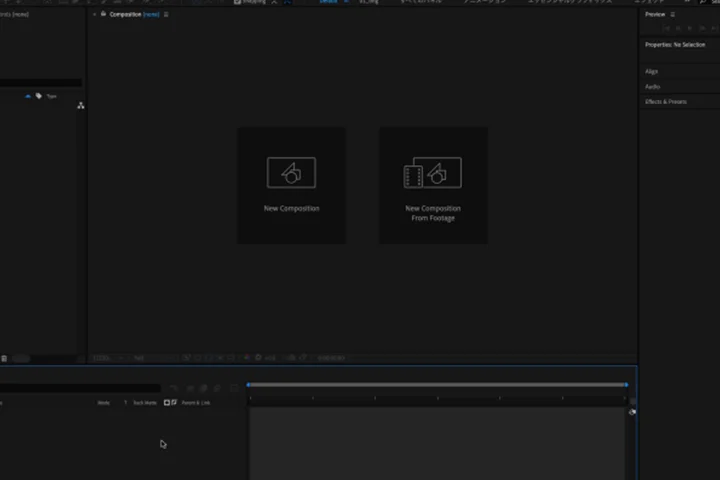
Task: Open the Preview panel menu icon
Action: pos(673,14)
